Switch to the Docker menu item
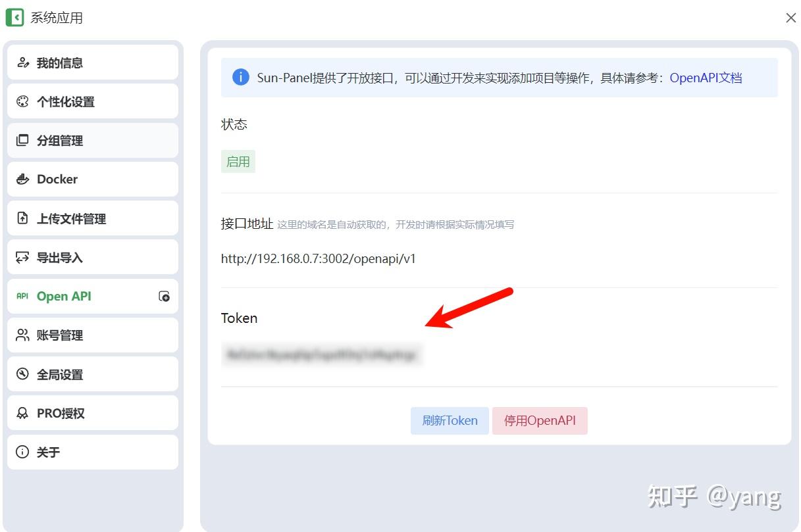Screen dimensions: 801x532 coord(93,179)
